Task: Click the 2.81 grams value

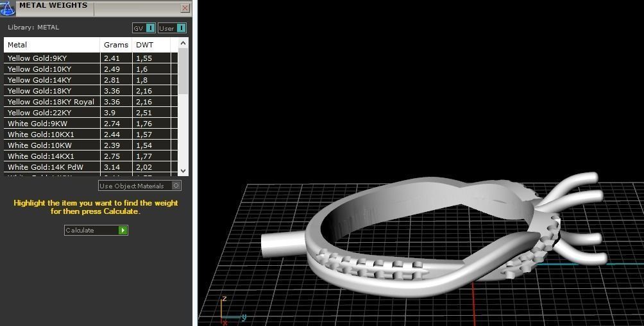Action: tap(112, 80)
